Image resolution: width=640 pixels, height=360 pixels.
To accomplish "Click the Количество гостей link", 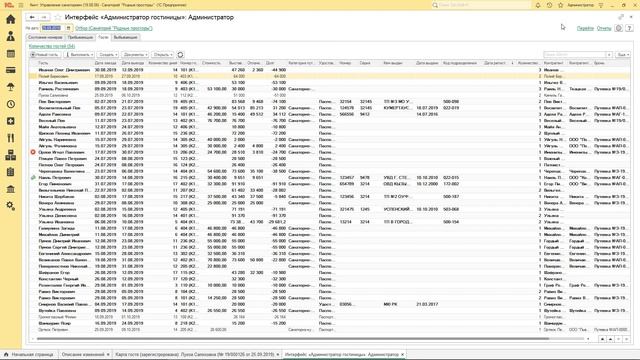I will (x=52, y=46).
